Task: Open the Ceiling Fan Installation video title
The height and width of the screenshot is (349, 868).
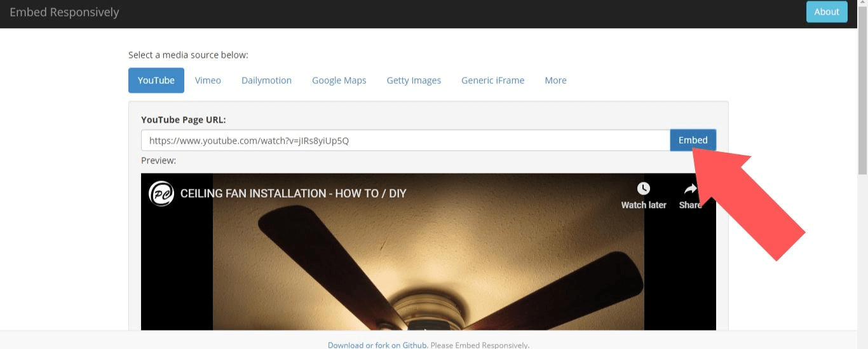Action: [x=293, y=193]
